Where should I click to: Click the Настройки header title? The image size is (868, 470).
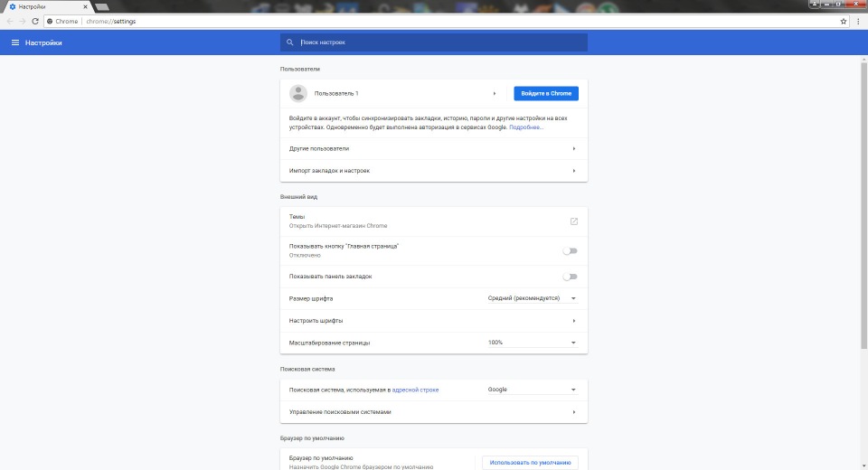point(43,42)
